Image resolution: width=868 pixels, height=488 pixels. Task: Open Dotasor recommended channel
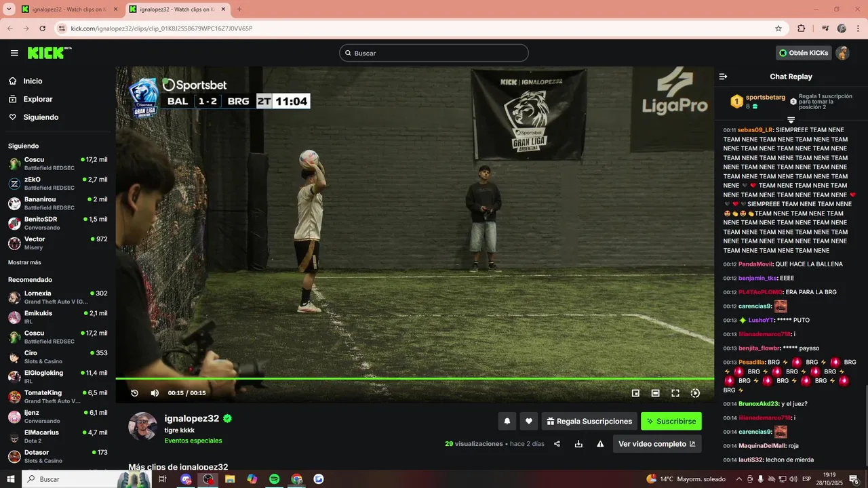[58, 456]
